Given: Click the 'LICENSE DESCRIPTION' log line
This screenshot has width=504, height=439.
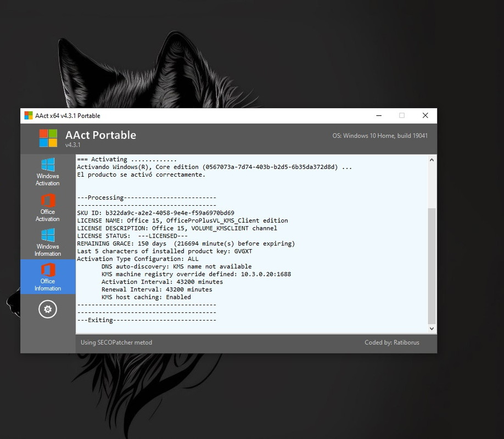Looking at the screenshot, I should pos(177,228).
